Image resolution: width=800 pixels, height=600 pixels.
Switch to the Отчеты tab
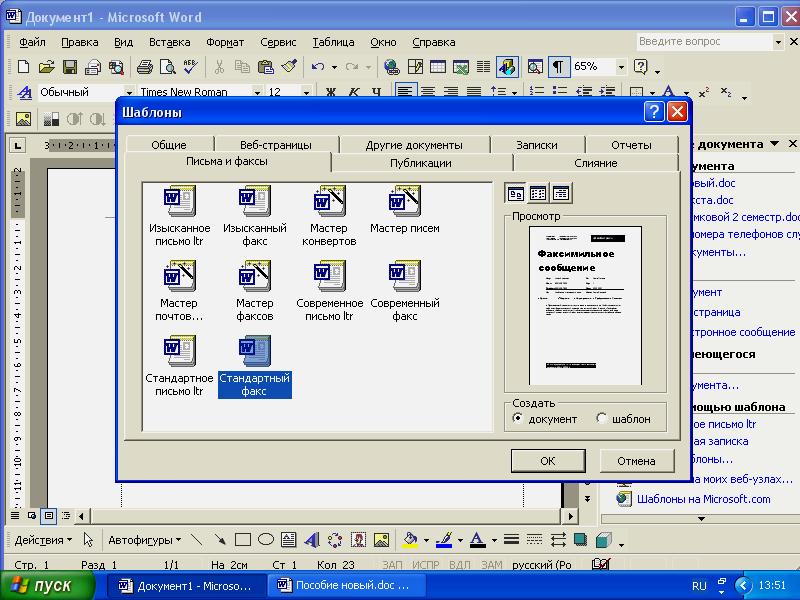pos(631,144)
